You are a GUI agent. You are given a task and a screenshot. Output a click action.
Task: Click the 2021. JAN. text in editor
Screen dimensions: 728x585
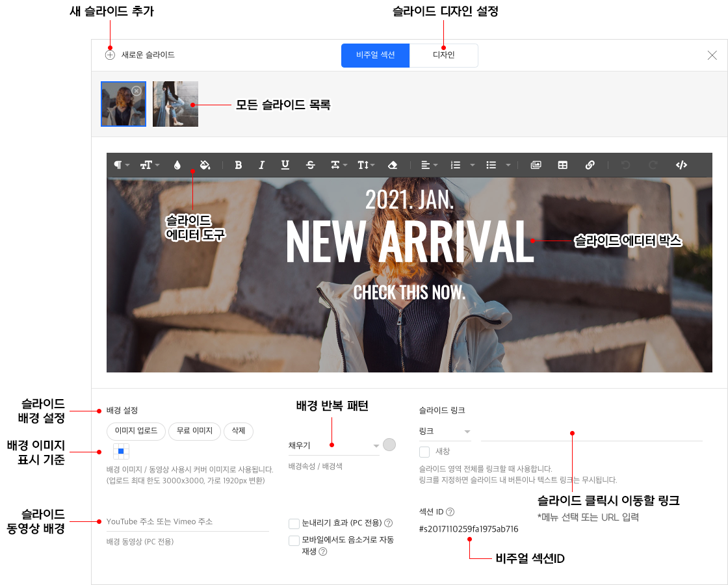(409, 200)
